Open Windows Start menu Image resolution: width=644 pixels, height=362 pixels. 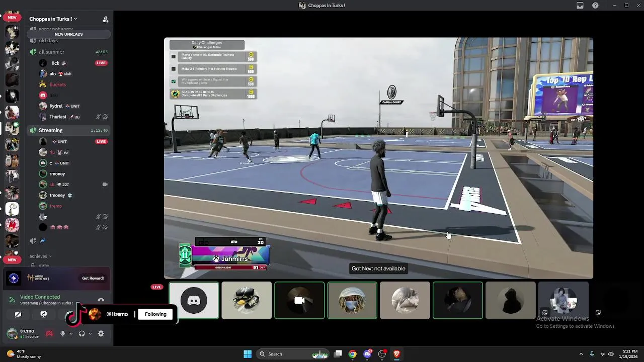tap(248, 354)
